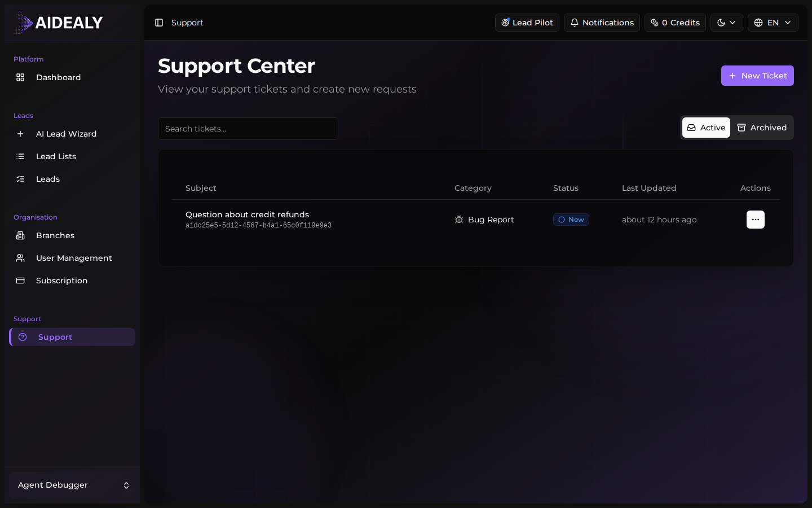812x508 pixels.
Task: Click the Subject column header
Action: click(x=201, y=188)
